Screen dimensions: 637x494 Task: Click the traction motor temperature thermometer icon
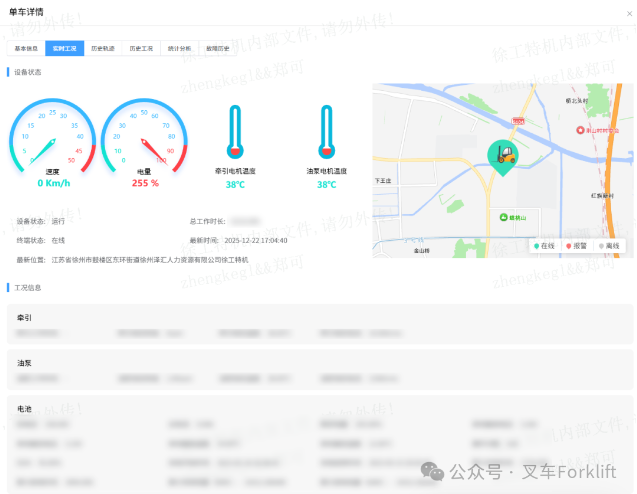pos(235,133)
